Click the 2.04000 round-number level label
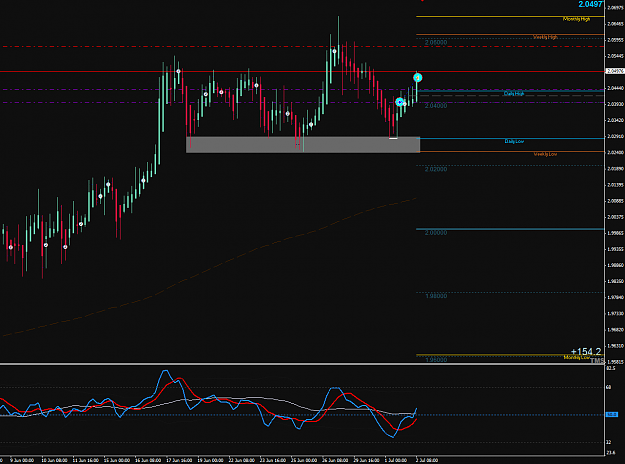 (x=436, y=106)
